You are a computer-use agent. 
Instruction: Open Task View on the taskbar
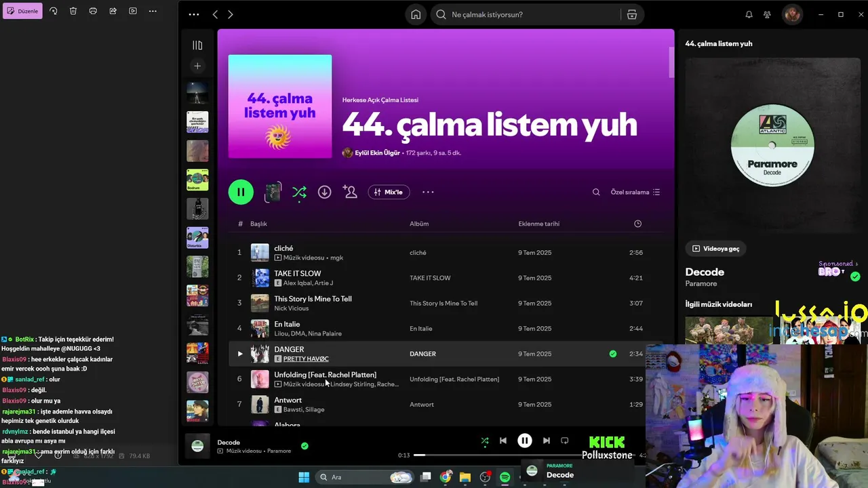click(425, 477)
